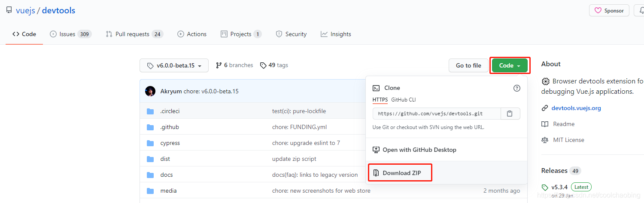Open the Issues tab
This screenshot has height=203, width=644.
(71, 34)
